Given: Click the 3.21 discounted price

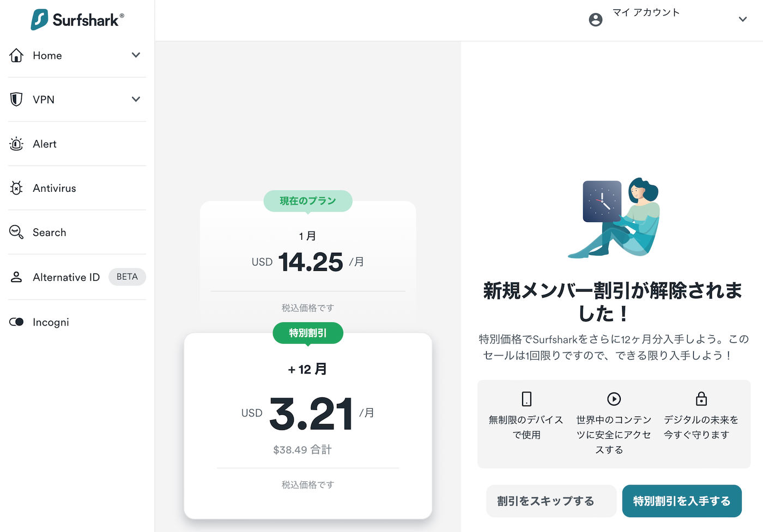Looking at the screenshot, I should coord(311,414).
